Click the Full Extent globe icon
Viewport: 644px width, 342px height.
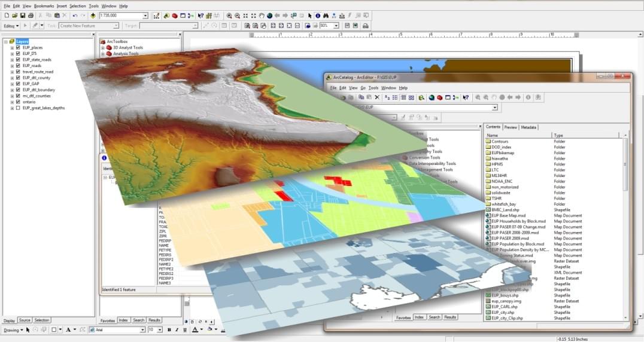pos(269,15)
